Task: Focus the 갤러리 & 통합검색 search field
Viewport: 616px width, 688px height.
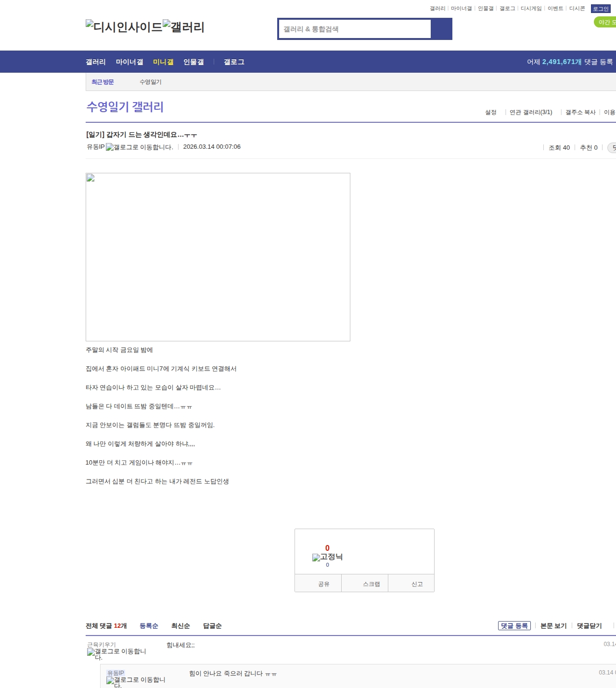Action: pyautogui.click(x=355, y=29)
